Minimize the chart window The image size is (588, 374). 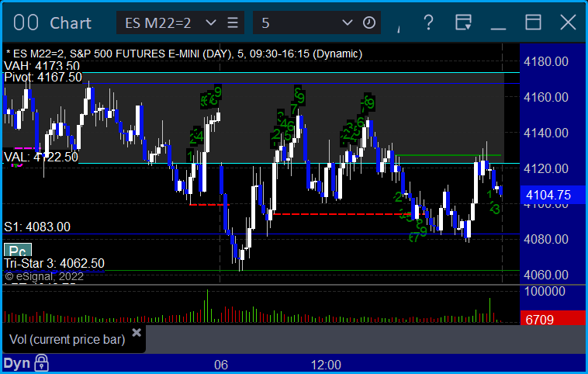point(498,28)
